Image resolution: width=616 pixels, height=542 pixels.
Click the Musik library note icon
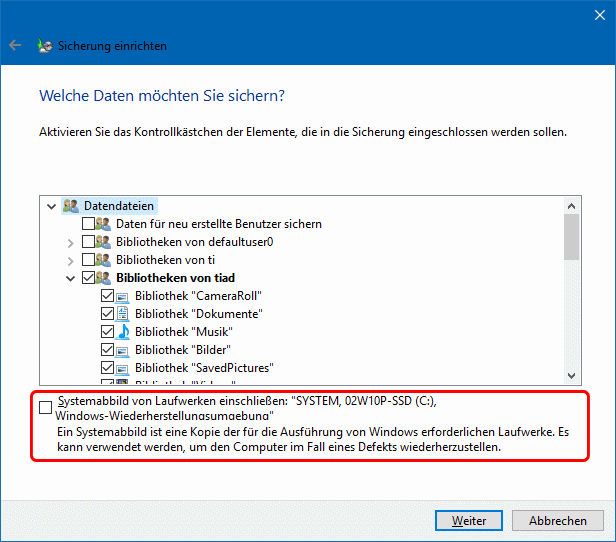click(x=123, y=332)
